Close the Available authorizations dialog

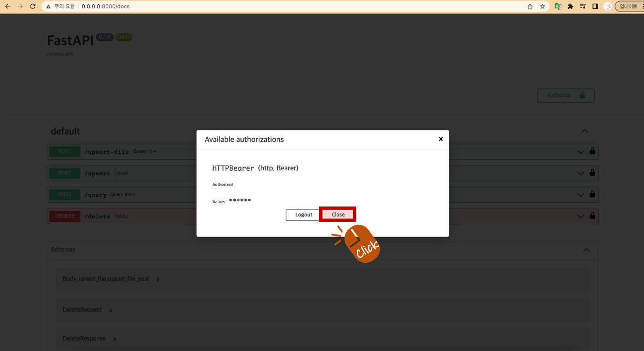(338, 214)
